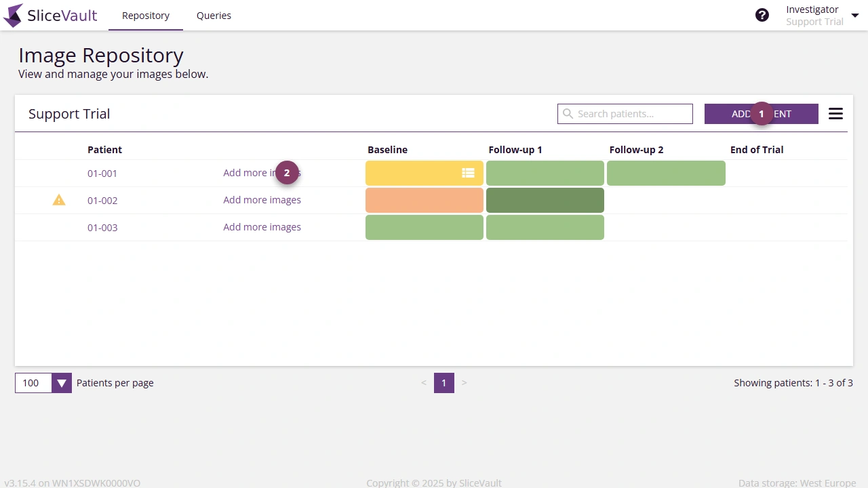Expand the Support Trial account chevron
Viewport: 868px width, 488px height.
(x=855, y=15)
